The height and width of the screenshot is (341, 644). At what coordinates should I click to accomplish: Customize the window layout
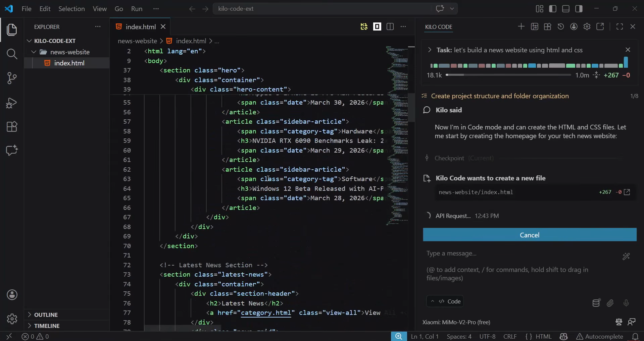pos(540,9)
